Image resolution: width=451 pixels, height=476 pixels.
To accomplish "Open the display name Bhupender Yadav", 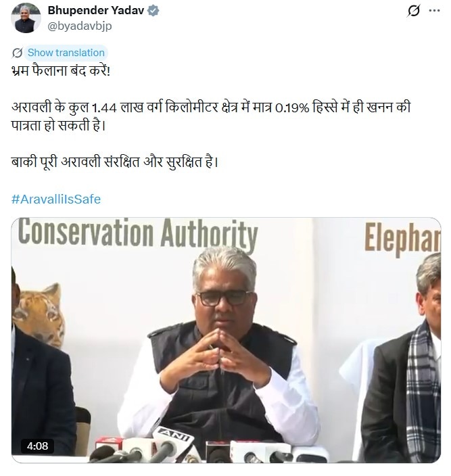I will tap(96, 11).
